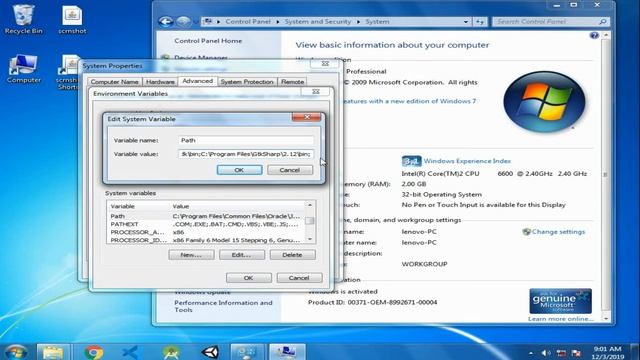Click the Variable name field

click(x=246, y=140)
